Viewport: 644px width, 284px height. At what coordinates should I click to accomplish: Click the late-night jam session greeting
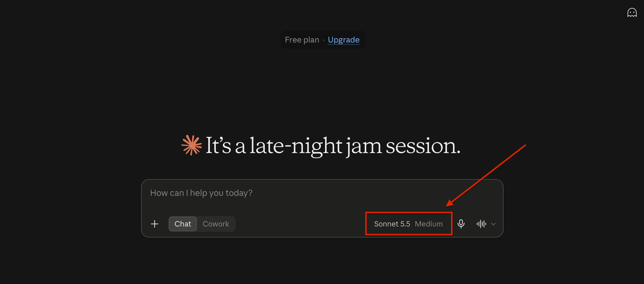pos(333,146)
